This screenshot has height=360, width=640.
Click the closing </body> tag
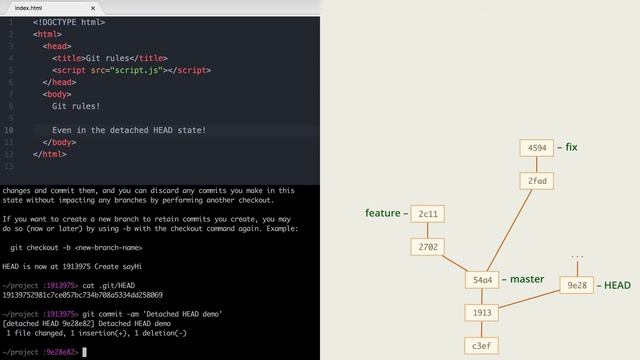pyautogui.click(x=60, y=142)
